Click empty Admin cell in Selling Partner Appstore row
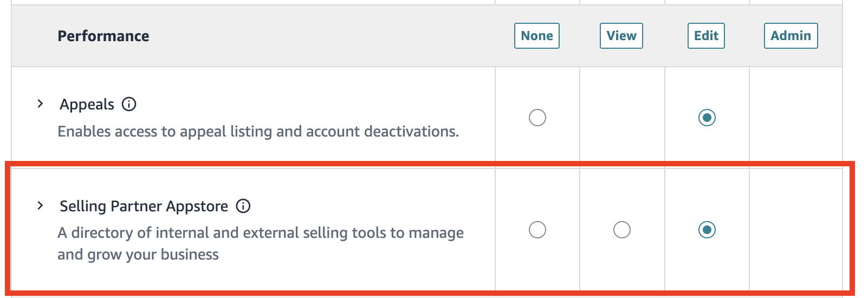 pos(795,230)
